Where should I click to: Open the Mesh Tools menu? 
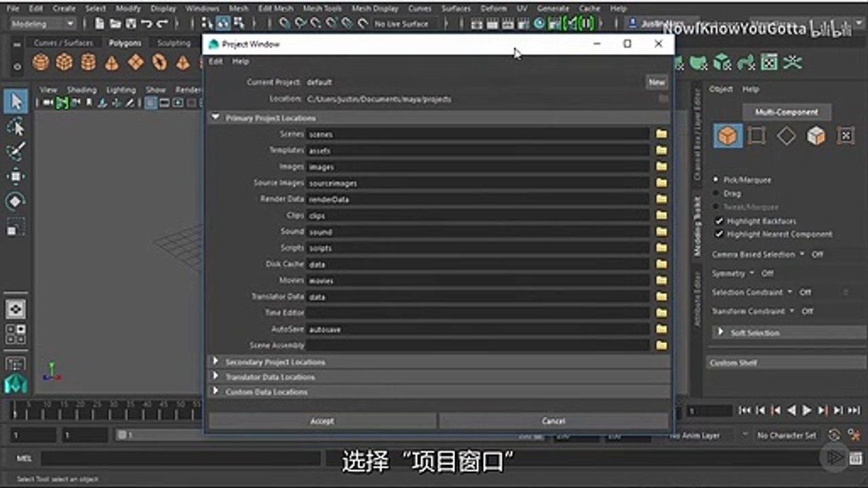(x=323, y=9)
